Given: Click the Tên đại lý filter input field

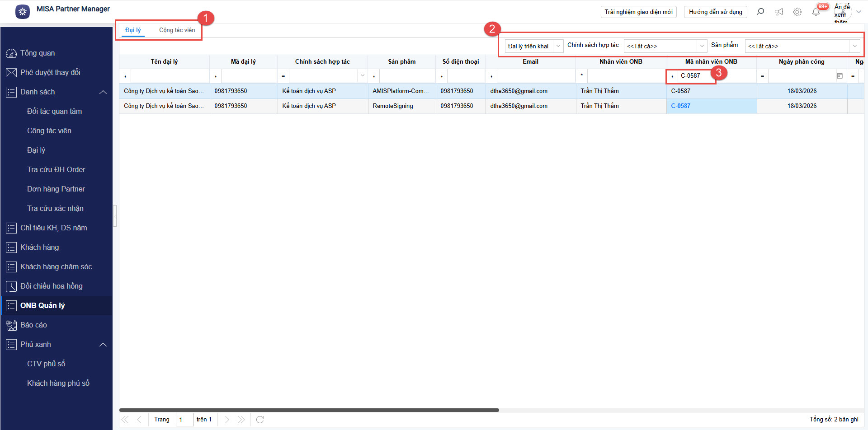Looking at the screenshot, I should [170, 76].
